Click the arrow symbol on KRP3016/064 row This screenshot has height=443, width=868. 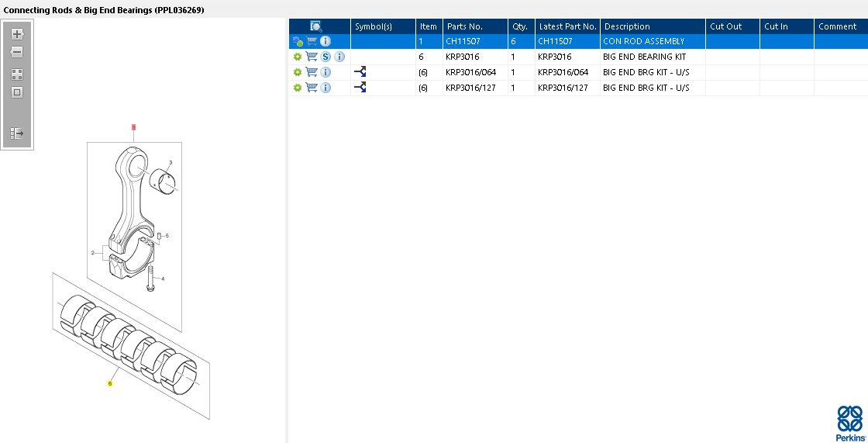point(360,72)
